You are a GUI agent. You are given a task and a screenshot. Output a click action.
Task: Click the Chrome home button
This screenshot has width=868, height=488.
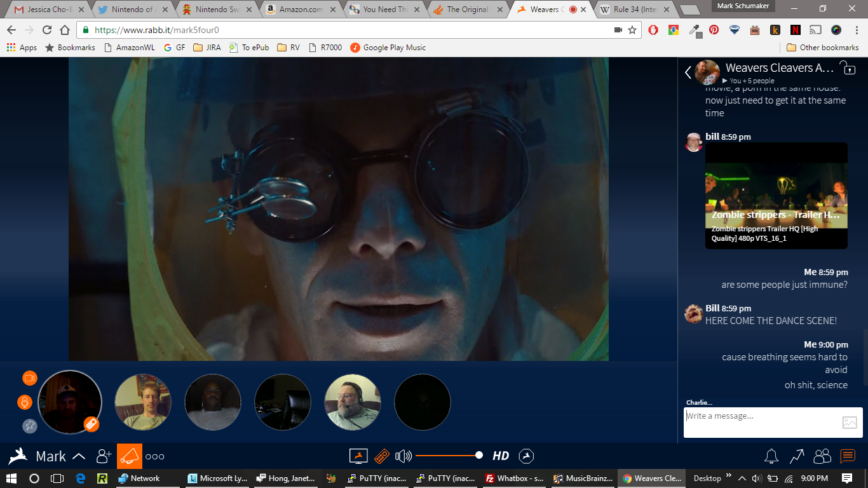[65, 30]
